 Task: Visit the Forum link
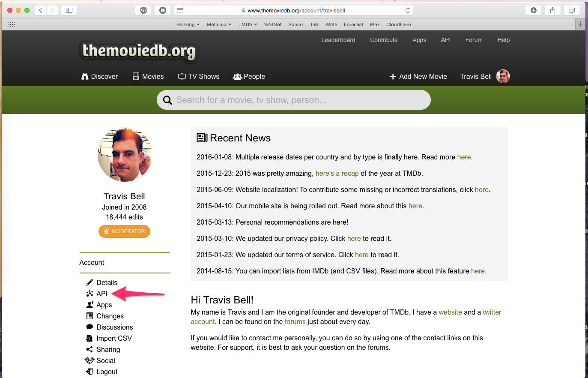[x=474, y=40]
